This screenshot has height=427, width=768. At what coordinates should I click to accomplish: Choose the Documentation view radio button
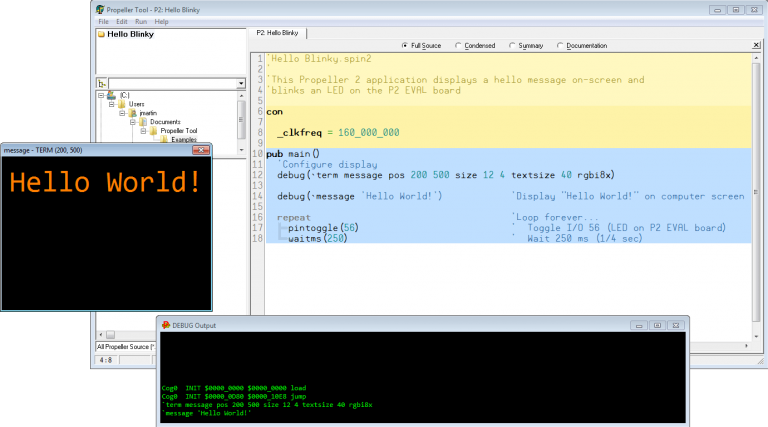(x=560, y=45)
